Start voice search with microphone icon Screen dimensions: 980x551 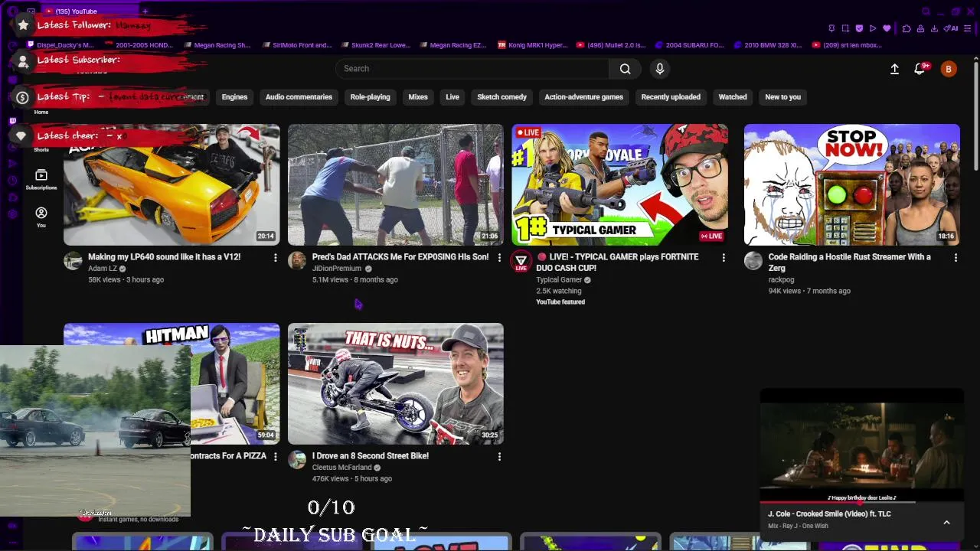(660, 69)
